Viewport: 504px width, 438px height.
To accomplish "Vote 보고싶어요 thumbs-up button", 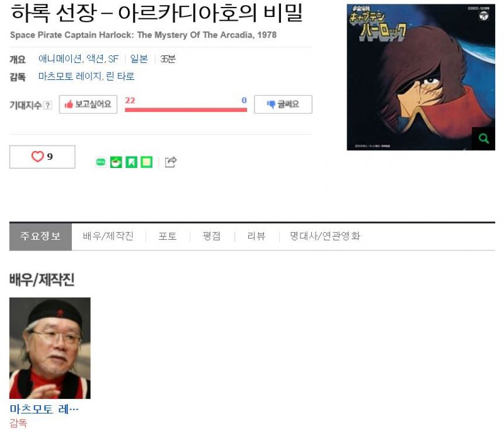I will (x=88, y=104).
